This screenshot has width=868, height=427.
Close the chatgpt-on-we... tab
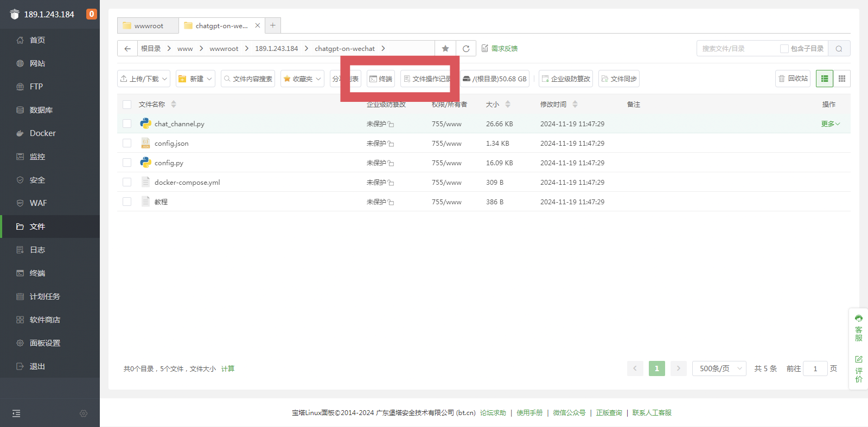pos(258,25)
